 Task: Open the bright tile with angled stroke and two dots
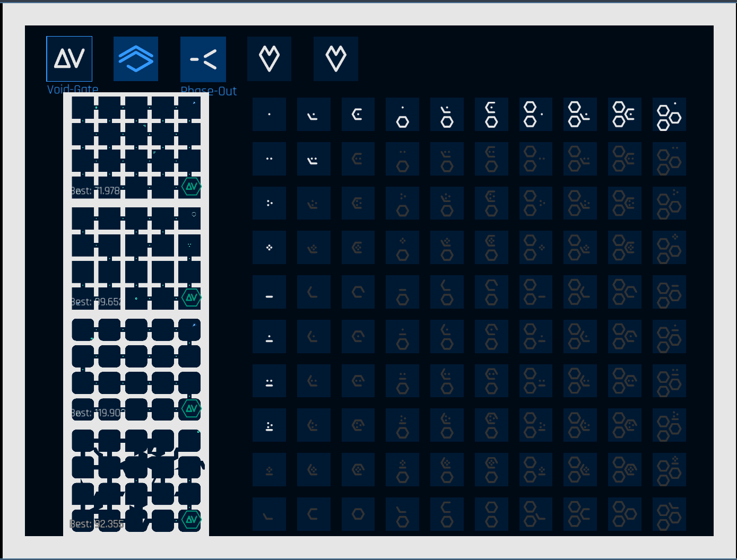pos(314,159)
